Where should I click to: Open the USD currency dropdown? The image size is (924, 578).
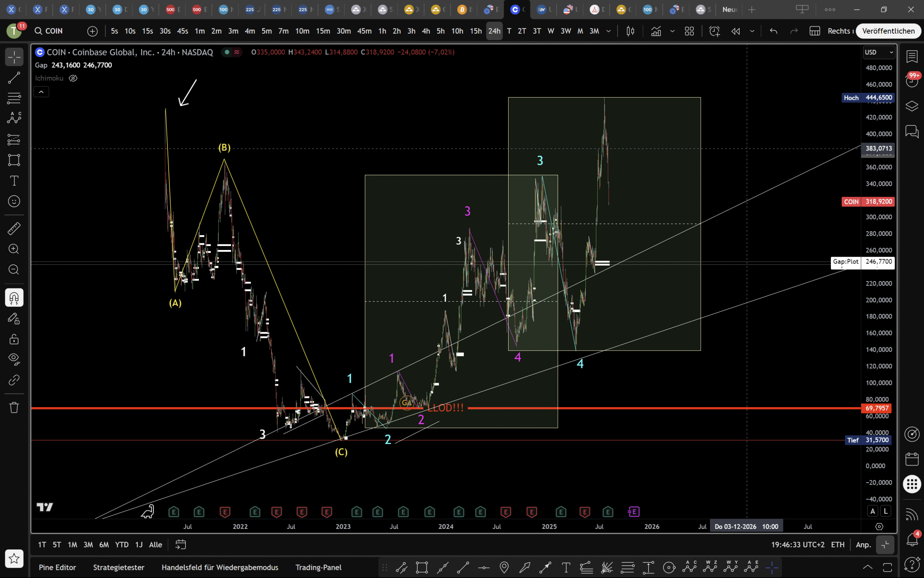[x=879, y=52]
